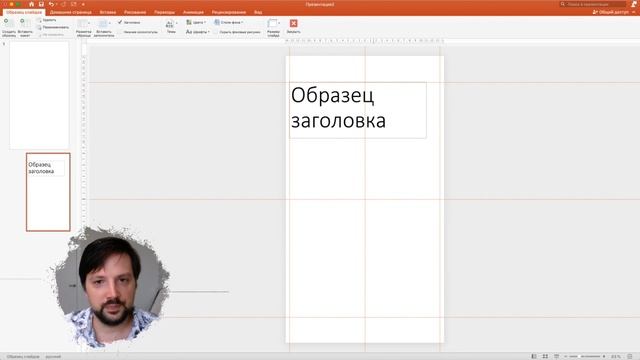Click the zoom percentage value
Image resolution: width=640 pixels, height=360 pixels.
[616, 356]
